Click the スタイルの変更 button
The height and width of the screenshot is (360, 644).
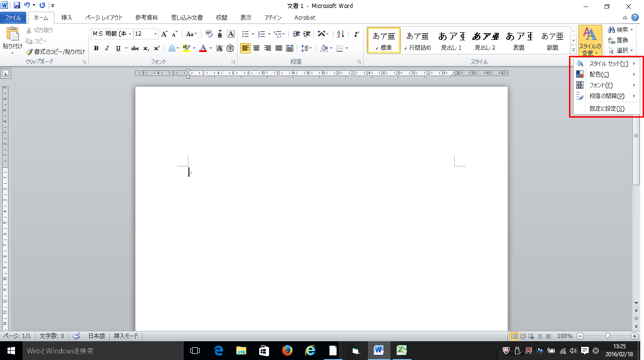click(590, 41)
